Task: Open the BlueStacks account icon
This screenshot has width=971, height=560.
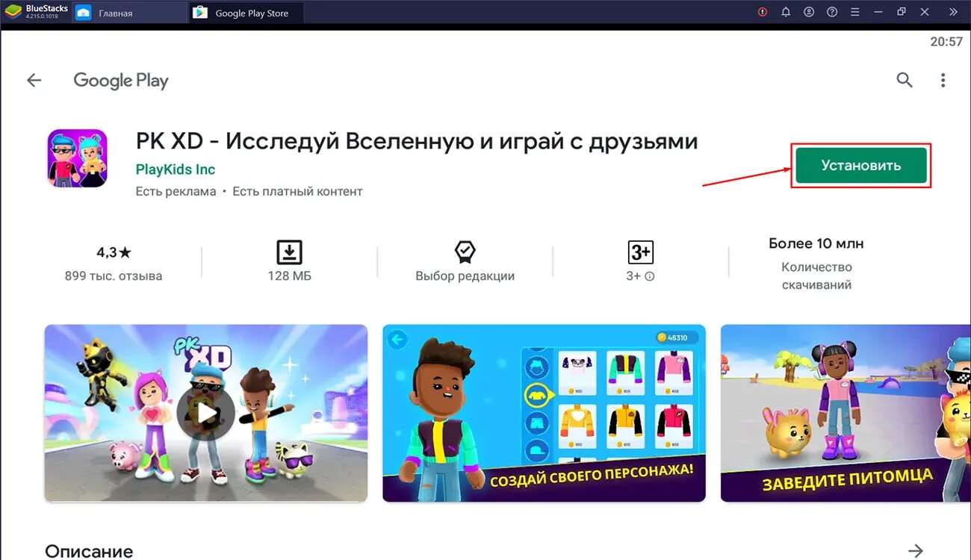Action: [x=809, y=12]
